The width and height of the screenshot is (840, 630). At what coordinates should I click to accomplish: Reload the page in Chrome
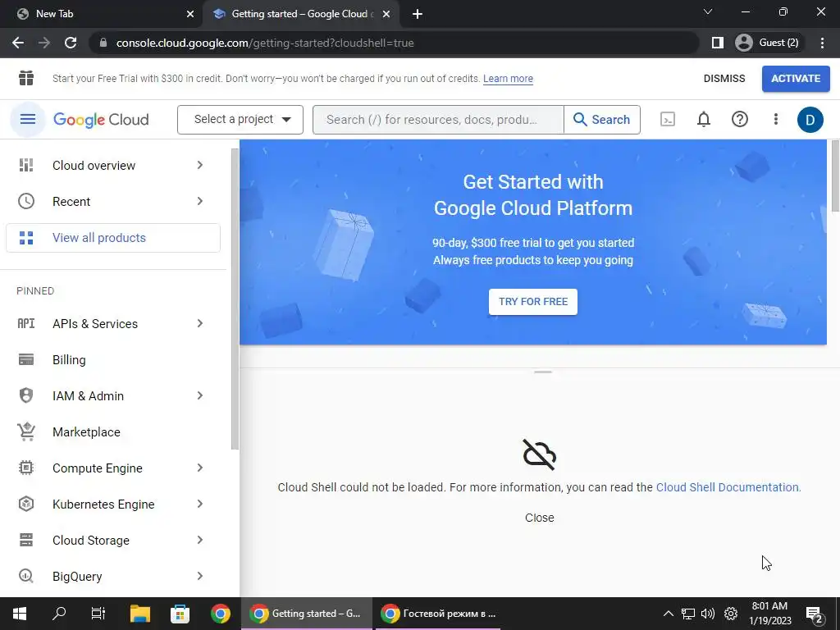71,43
